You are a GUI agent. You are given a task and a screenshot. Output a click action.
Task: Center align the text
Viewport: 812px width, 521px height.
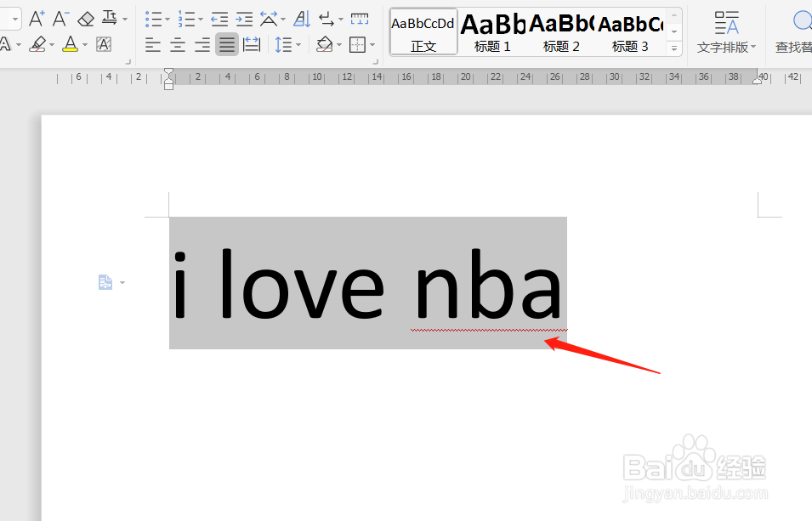click(x=178, y=45)
